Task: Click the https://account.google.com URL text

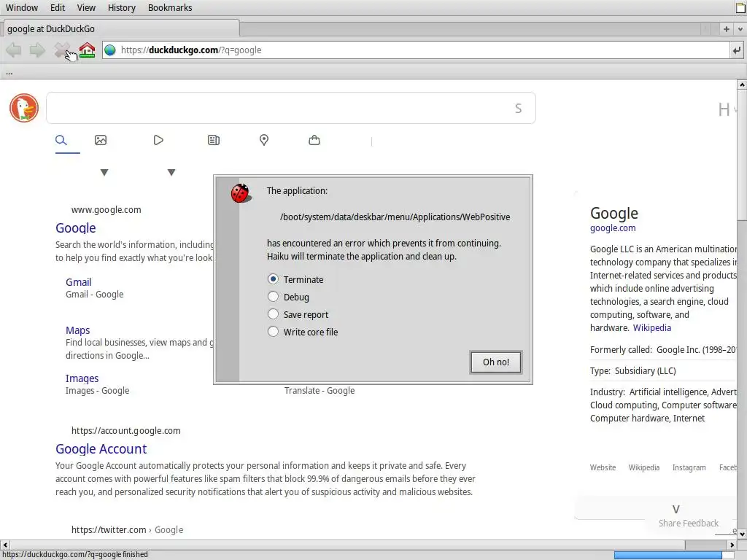Action: tap(125, 431)
